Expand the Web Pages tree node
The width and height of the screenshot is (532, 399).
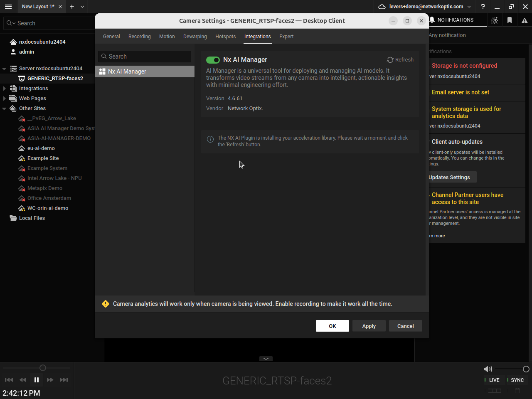coord(4,99)
